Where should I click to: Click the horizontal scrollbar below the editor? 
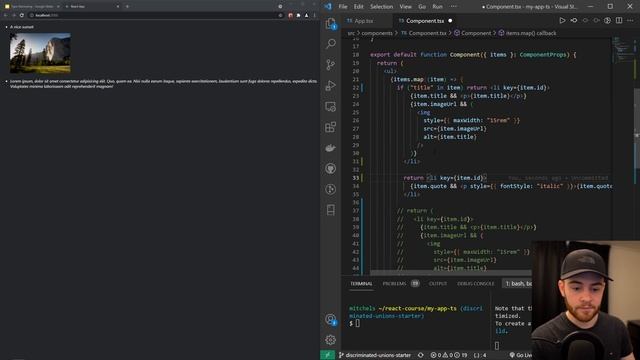pos(451,272)
